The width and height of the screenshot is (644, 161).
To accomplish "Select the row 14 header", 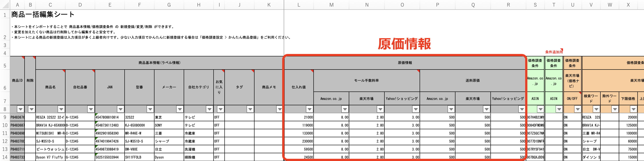I will tap(5, 157).
